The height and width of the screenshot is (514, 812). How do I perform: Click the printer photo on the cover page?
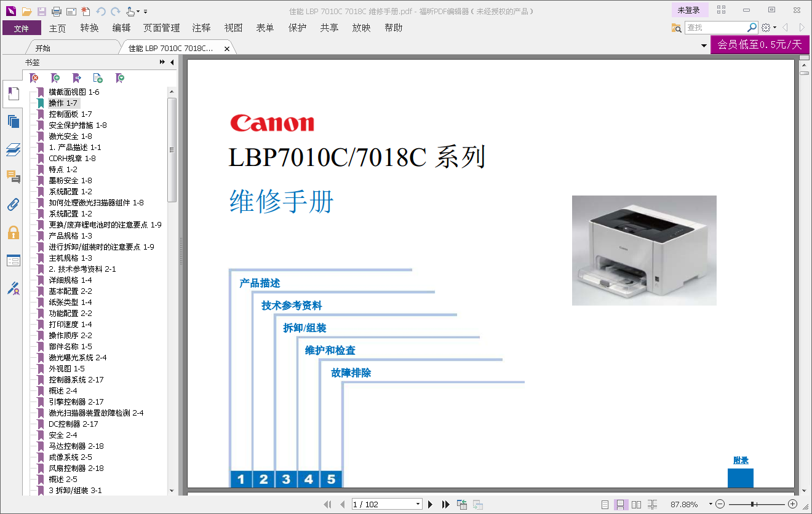click(x=644, y=250)
